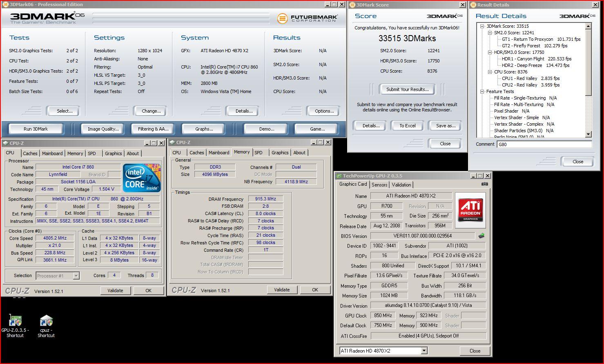The width and height of the screenshot is (604, 364).
Task: Click the GPU Clock 850 MHz field
Action: point(383,315)
